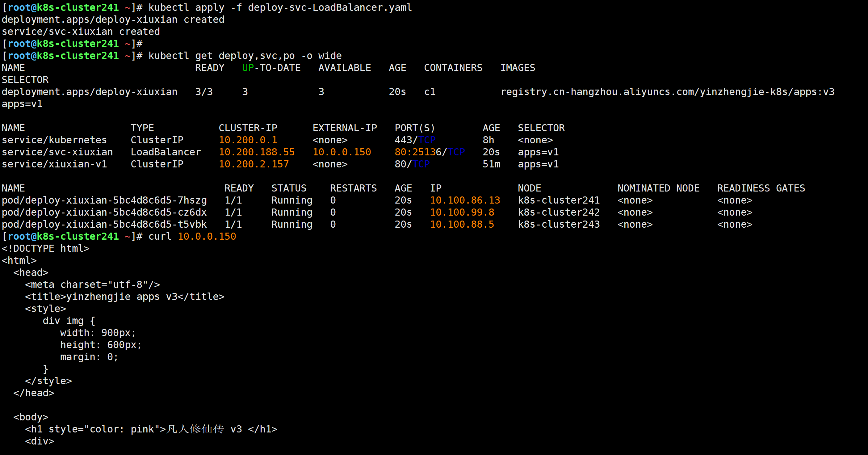
Task: Click the deploy-svc-LoadBalancer.yaml filename
Action: (329, 7)
